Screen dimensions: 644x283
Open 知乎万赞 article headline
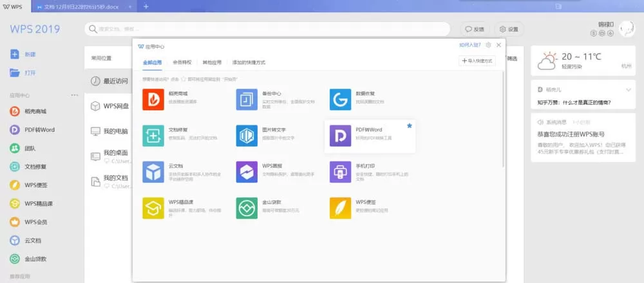574,103
